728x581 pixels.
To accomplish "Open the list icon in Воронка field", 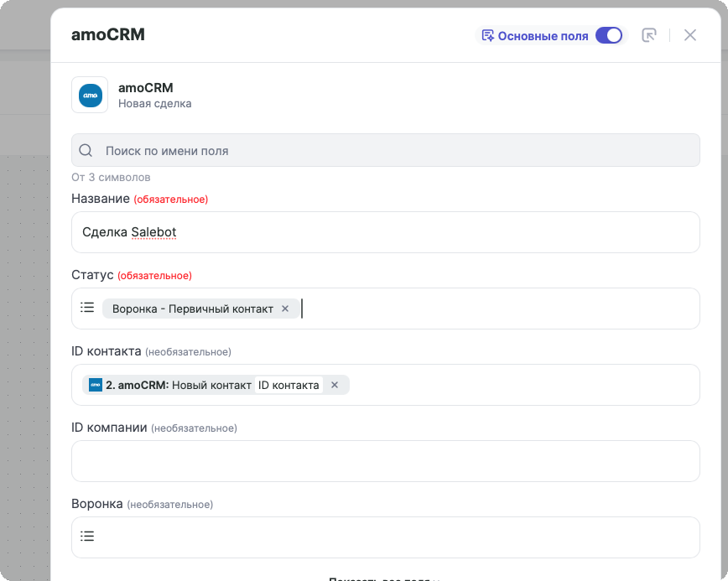I will 87,537.
